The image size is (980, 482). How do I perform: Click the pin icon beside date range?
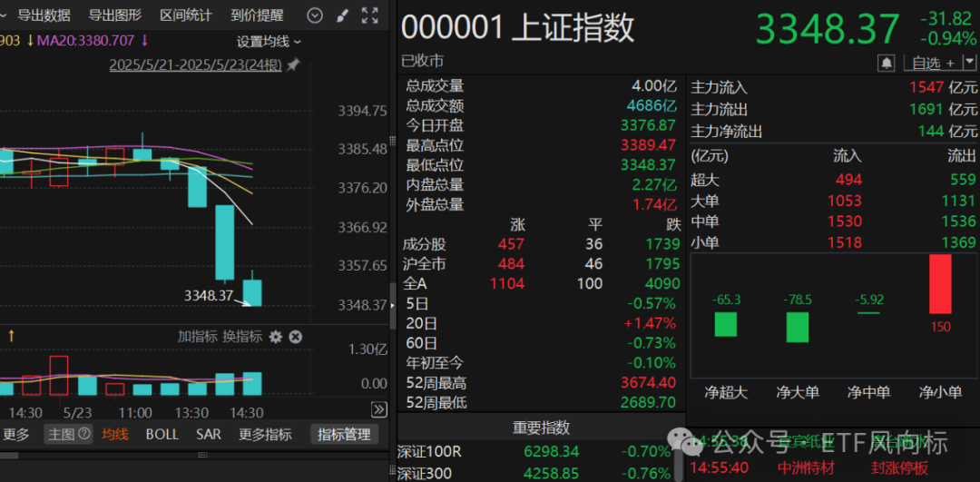(292, 65)
